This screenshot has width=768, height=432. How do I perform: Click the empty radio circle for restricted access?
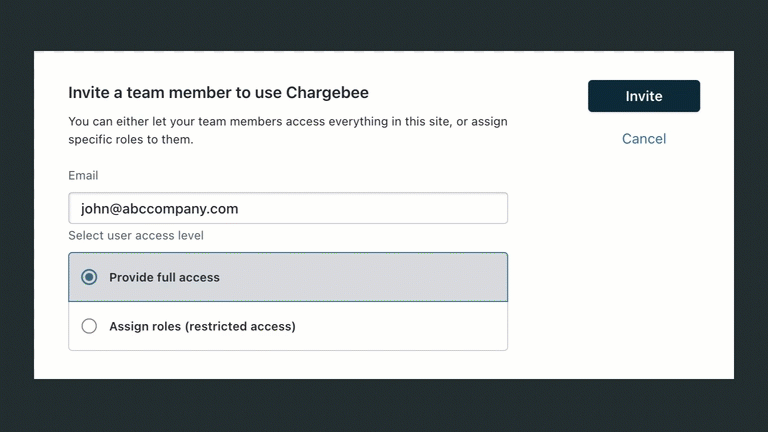(x=89, y=326)
